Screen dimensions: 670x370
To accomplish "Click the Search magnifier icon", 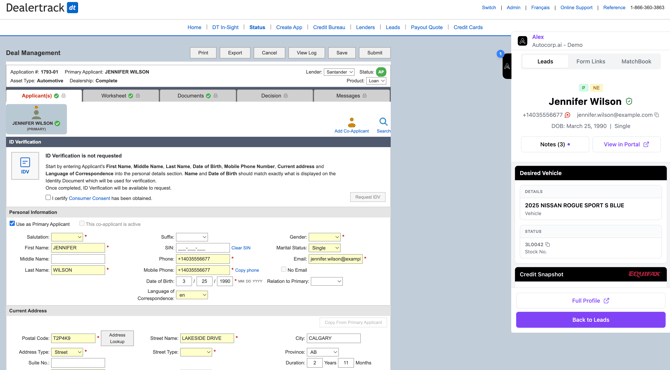I will click(x=383, y=122).
